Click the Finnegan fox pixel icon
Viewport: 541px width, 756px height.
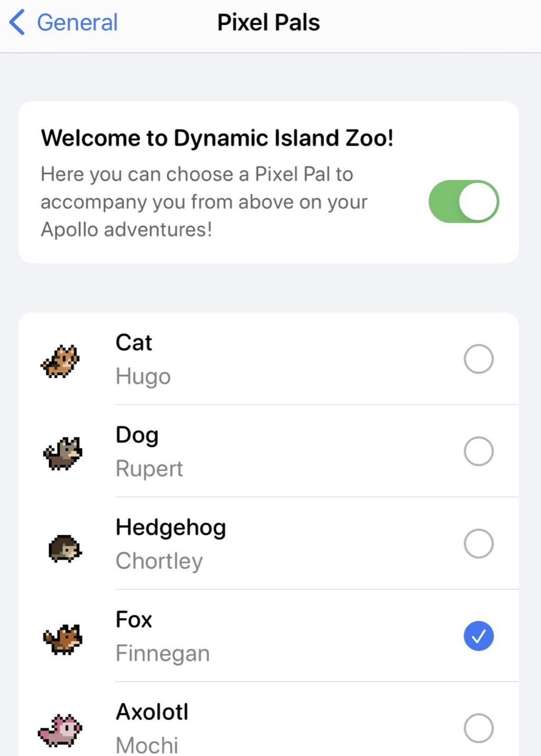pyautogui.click(x=63, y=639)
